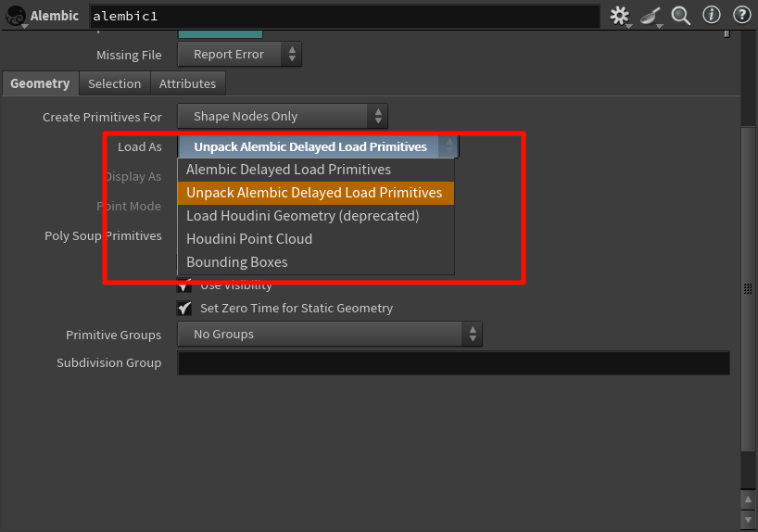758x532 pixels.
Task: Click the vertical scrollbar thumb
Action: (748, 289)
